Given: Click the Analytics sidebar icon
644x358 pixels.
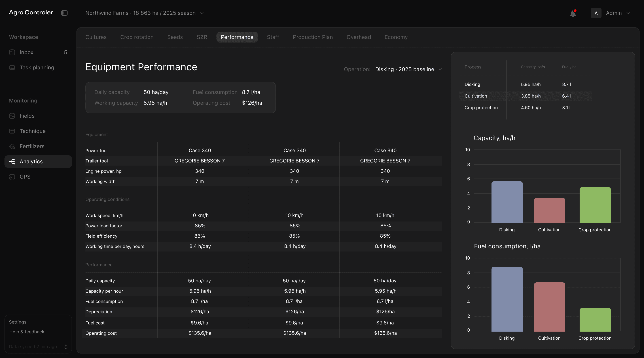Looking at the screenshot, I should point(12,162).
